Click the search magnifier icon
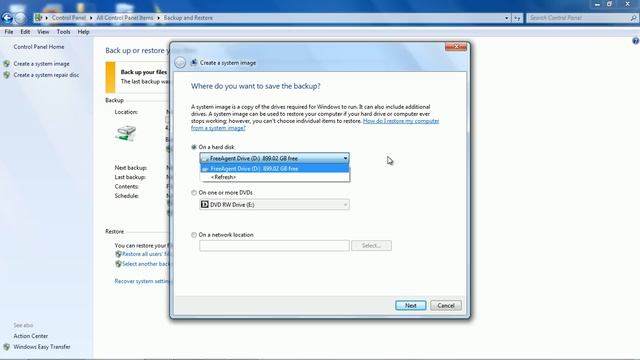The width and height of the screenshot is (640, 360). (633, 18)
